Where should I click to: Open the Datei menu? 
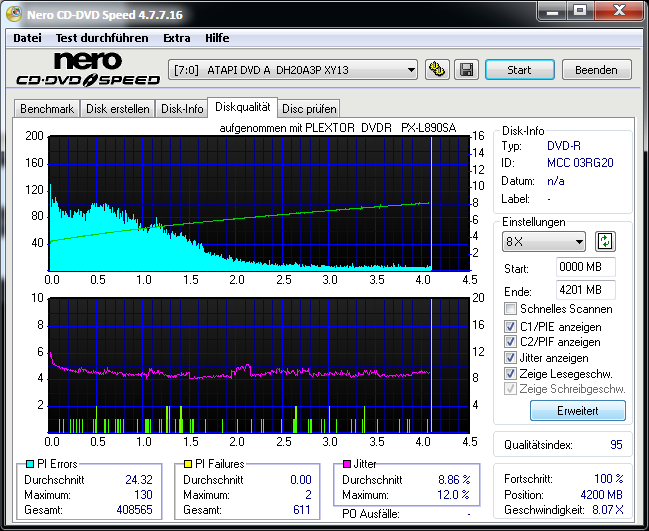coord(27,38)
